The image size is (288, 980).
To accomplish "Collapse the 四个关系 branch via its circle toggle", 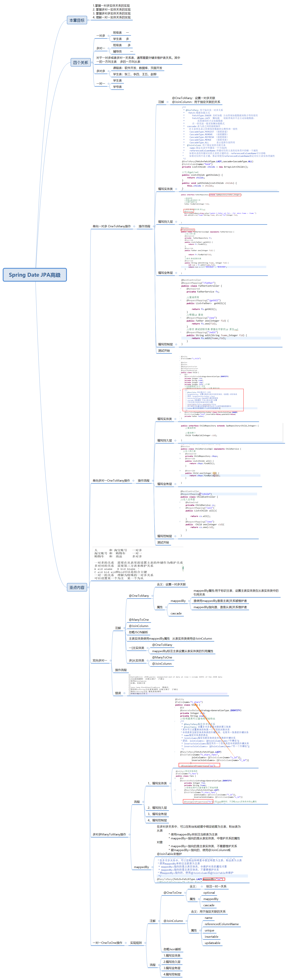I will [92, 62].
